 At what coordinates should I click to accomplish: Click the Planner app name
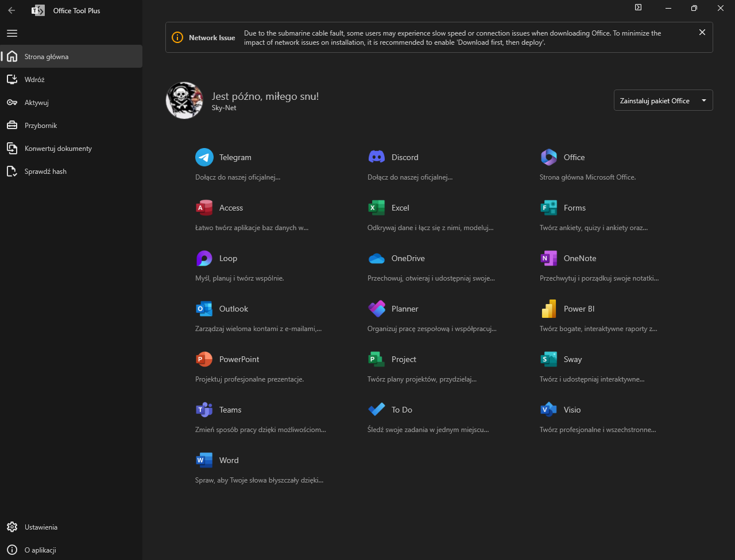point(405,309)
